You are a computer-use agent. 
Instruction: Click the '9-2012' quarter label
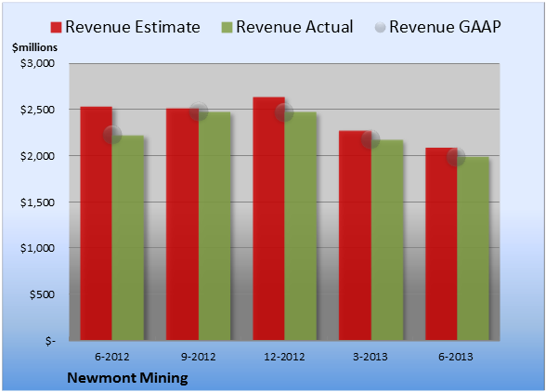[x=199, y=357]
